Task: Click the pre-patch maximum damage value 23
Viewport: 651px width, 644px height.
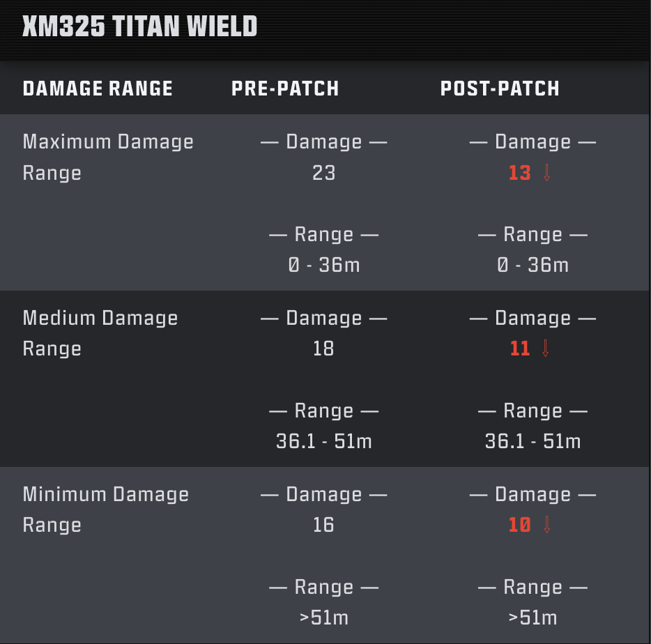Action: 324,173
